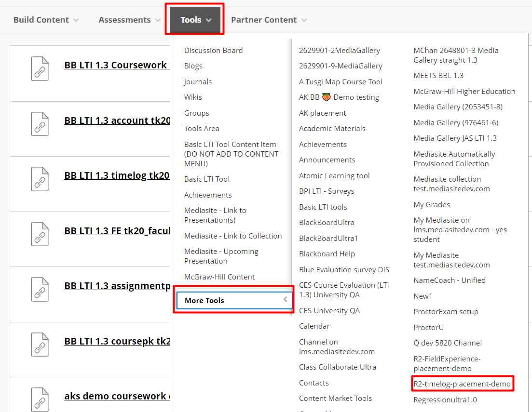Choose BPI LTI - Surveys

[x=327, y=191]
